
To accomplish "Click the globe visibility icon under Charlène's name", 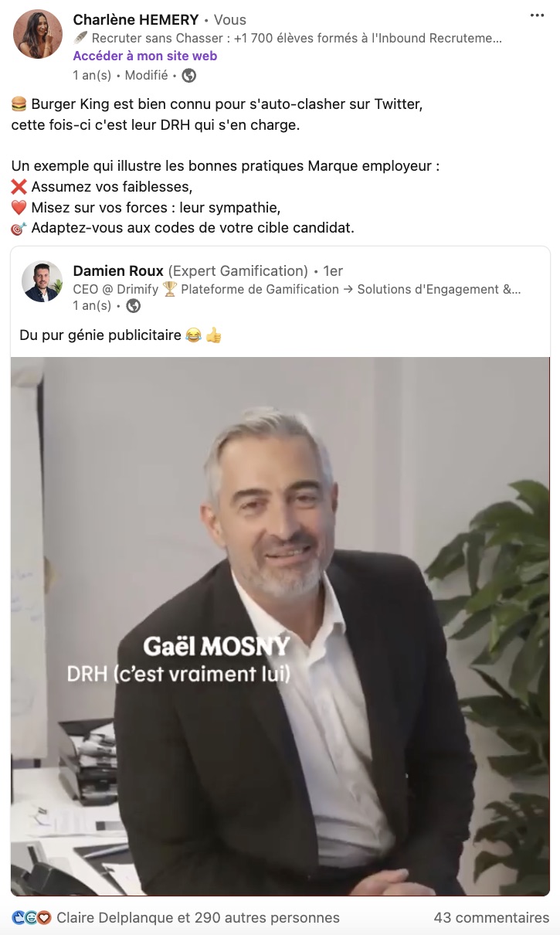I will tap(188, 76).
